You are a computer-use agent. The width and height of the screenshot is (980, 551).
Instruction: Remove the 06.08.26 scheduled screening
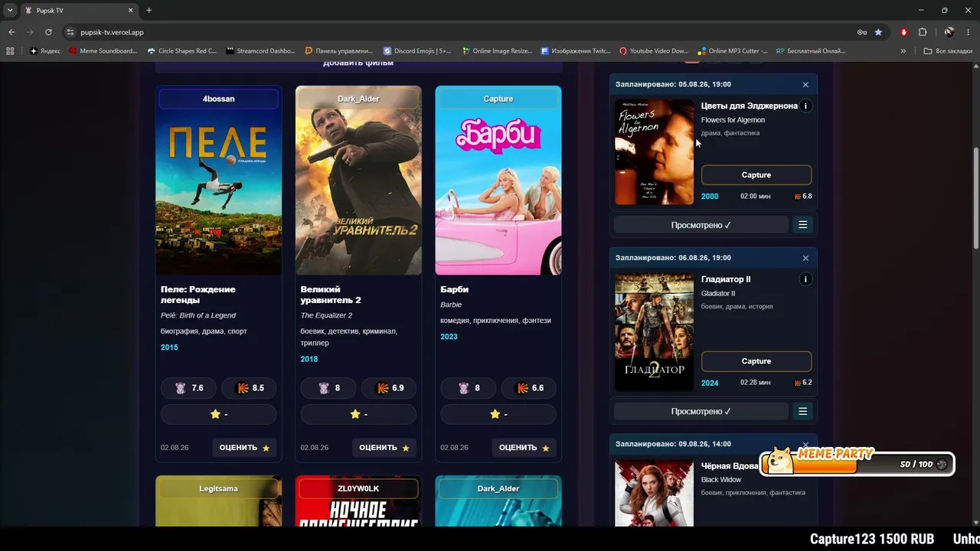click(805, 259)
